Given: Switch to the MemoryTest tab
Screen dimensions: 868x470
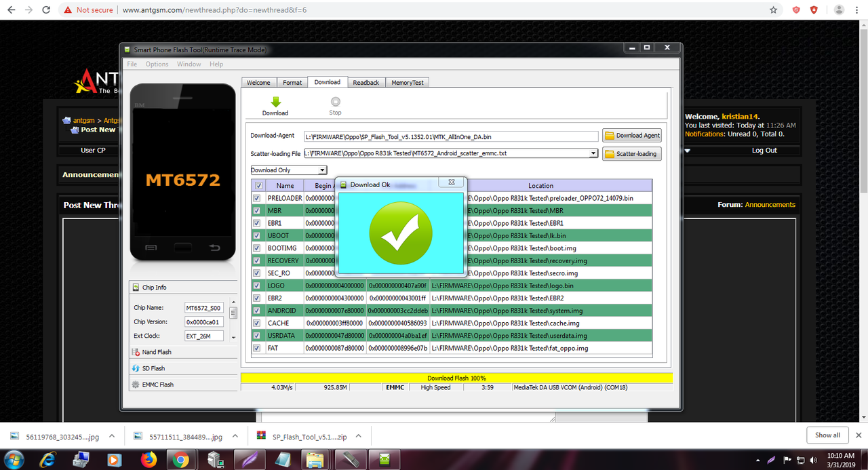Looking at the screenshot, I should click(408, 83).
